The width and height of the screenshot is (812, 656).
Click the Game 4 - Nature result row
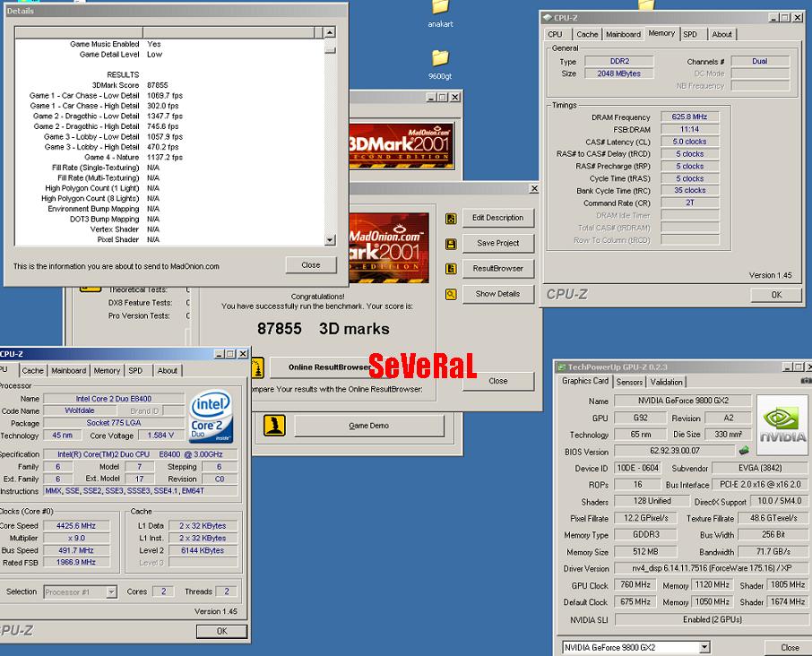169,158
